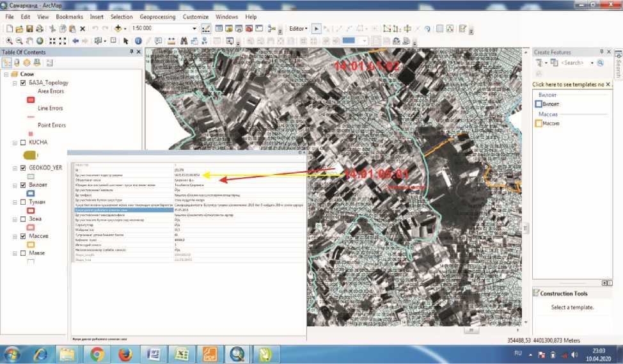The width and height of the screenshot is (623, 364).
Task: Enable the KUCHA layer checkbox
Action: tap(23, 142)
